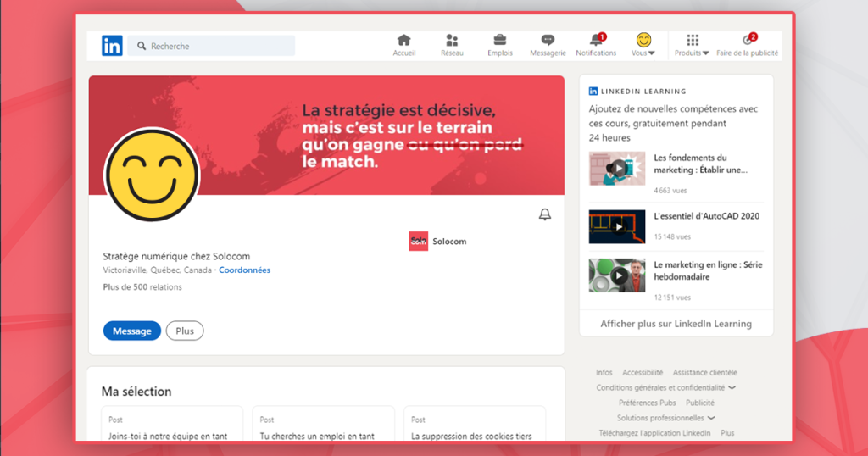Viewport: 868px width, 456px height.
Task: Open post La suppression des cookies tiers
Action: (x=471, y=436)
